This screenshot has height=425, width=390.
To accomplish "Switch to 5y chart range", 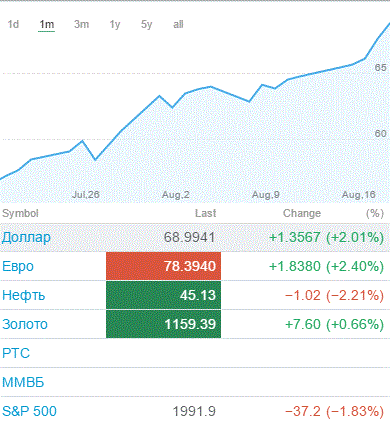I will [x=146, y=24].
